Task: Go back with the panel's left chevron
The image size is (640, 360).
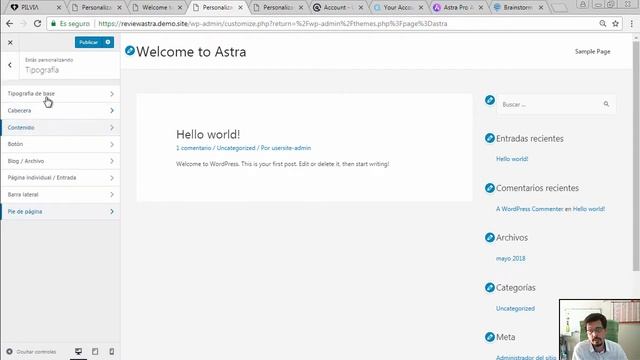Action: [10, 65]
